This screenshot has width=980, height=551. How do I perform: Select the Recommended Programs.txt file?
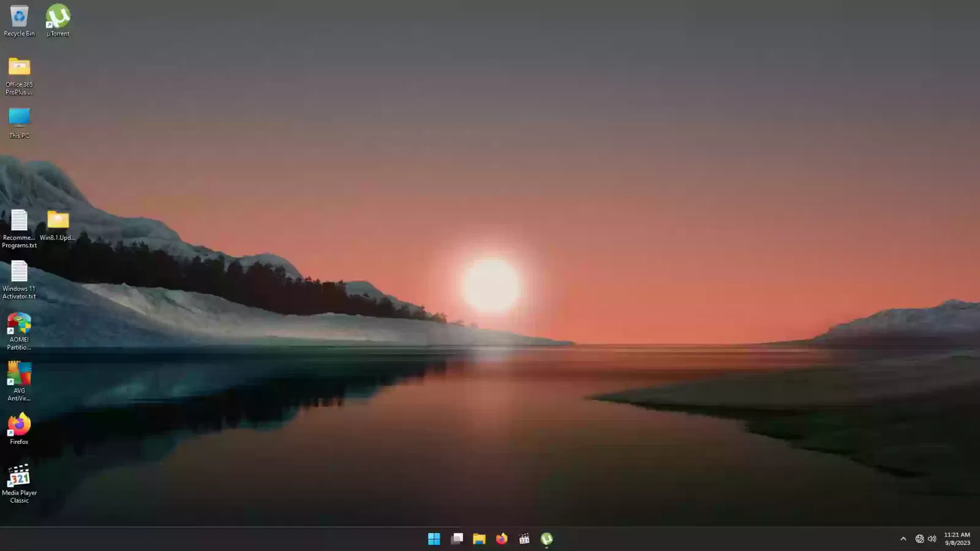point(19,229)
